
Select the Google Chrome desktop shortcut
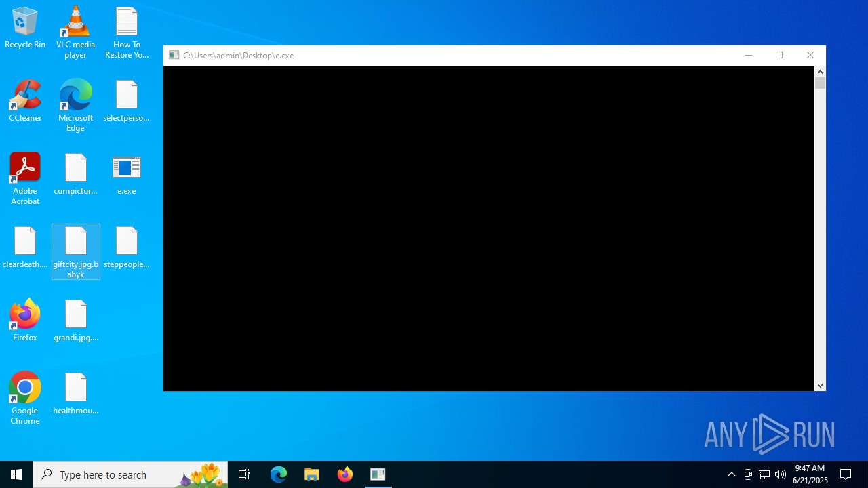pos(25,399)
